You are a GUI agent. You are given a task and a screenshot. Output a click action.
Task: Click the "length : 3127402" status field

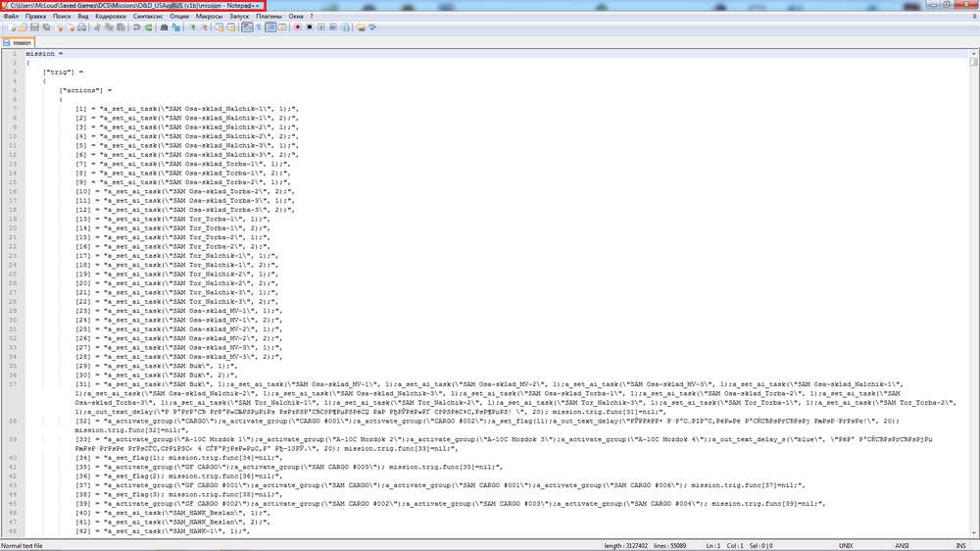[625, 546]
